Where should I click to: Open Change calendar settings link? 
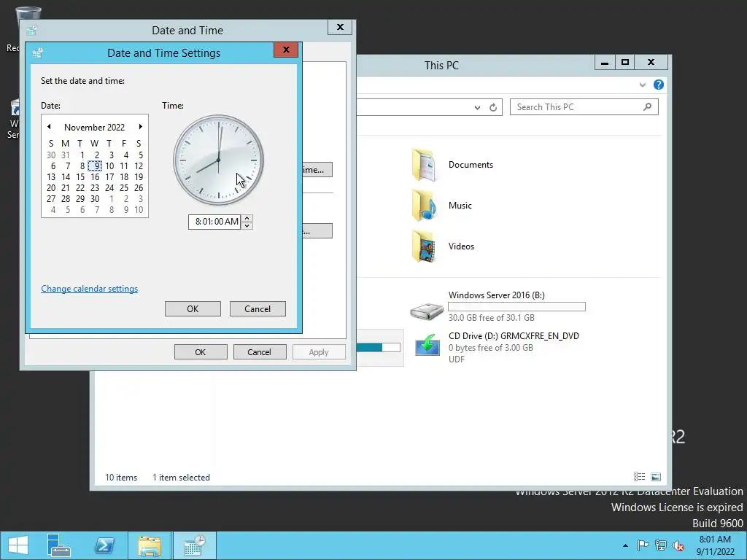pyautogui.click(x=90, y=289)
